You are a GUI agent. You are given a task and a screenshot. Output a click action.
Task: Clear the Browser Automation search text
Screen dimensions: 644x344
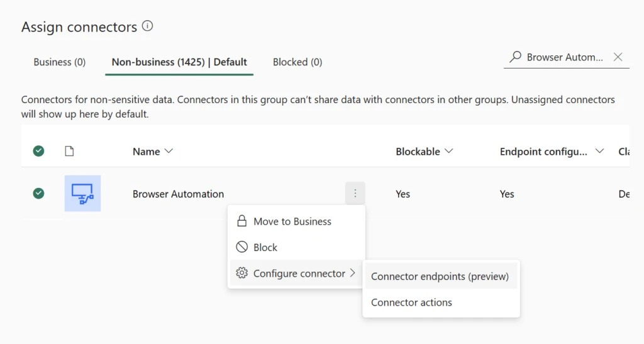click(x=618, y=57)
